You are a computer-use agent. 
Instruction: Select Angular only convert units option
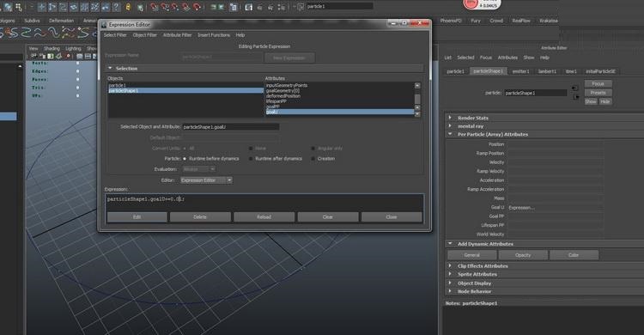pyautogui.click(x=313, y=149)
